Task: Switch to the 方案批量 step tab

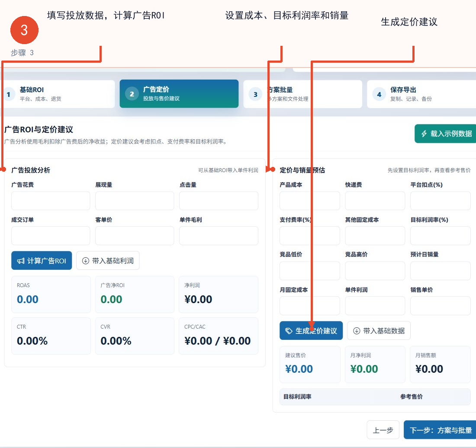Action: click(302, 94)
